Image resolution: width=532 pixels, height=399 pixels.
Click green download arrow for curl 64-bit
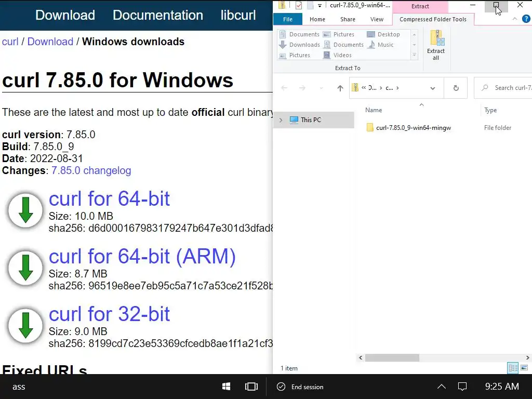coord(25,210)
